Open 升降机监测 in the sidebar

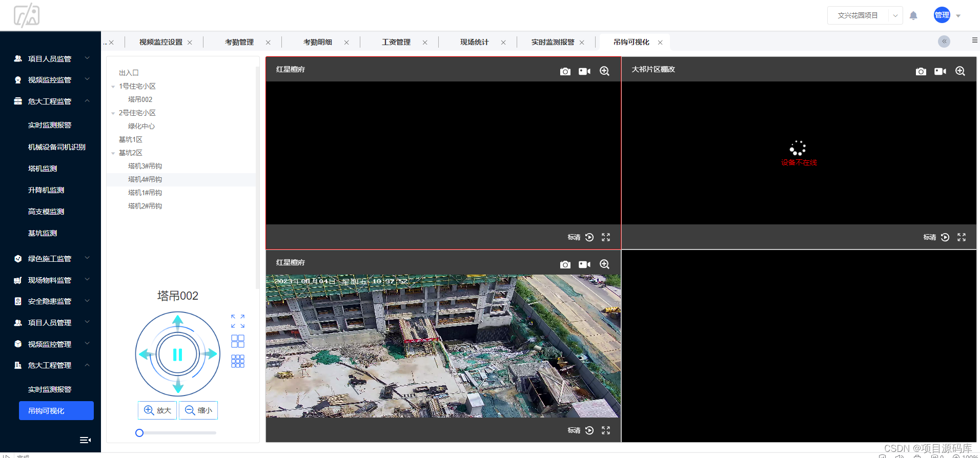pyautogui.click(x=46, y=190)
